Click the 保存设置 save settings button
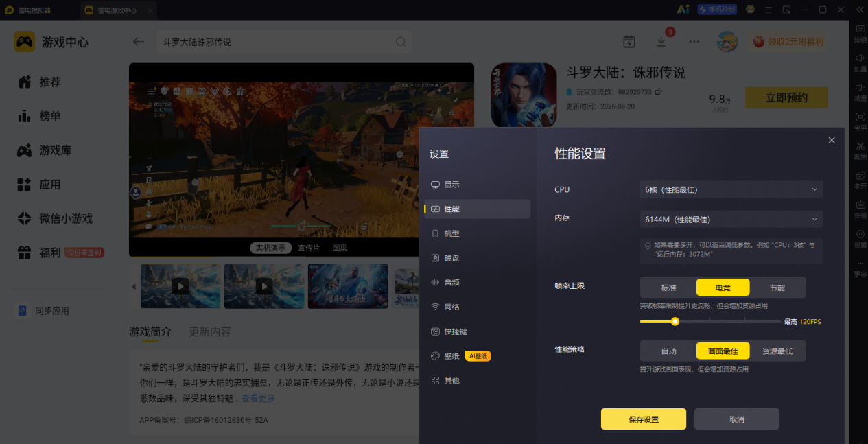The height and width of the screenshot is (444, 868). [644, 419]
